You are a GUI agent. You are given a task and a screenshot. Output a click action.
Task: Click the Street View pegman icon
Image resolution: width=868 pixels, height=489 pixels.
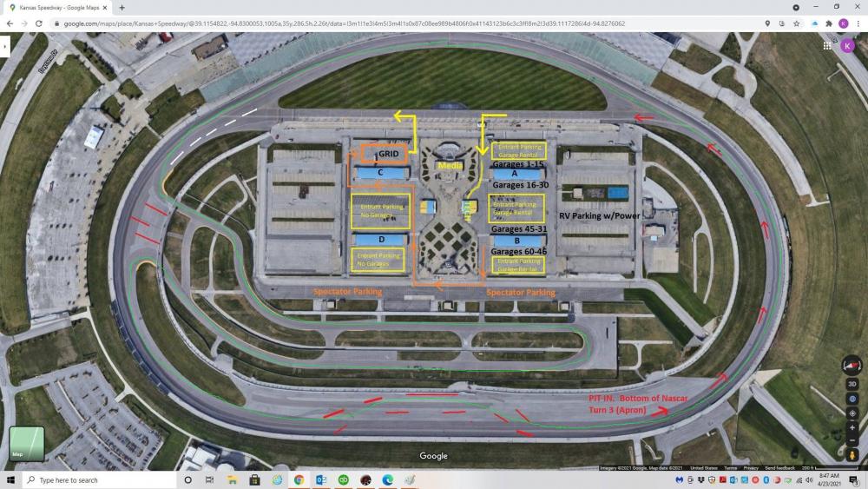pos(852,454)
